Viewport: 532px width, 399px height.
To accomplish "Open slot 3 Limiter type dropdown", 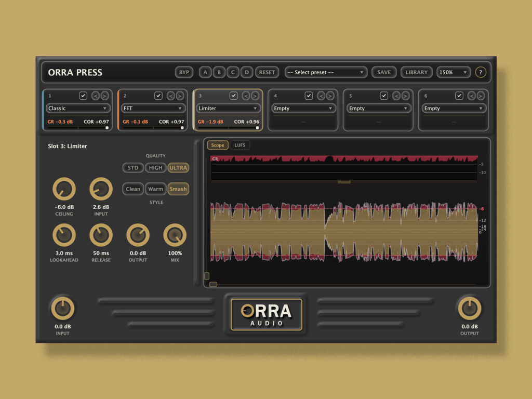I will [229, 108].
